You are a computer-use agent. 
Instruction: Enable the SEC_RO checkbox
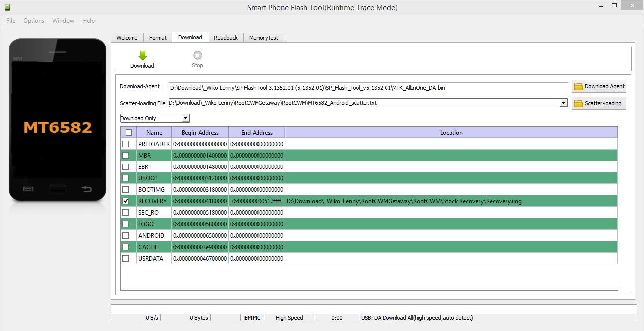pos(126,212)
